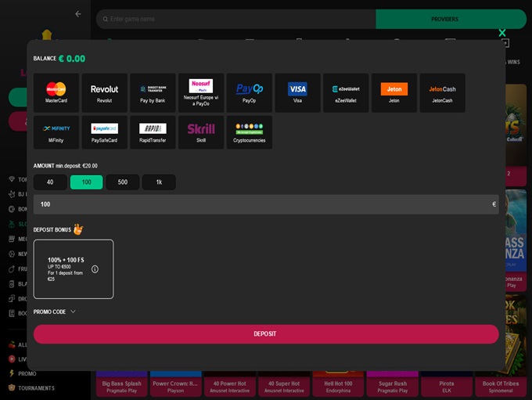The height and width of the screenshot is (400, 532).
Task: Choose Pay by Bank transfer option
Action: tap(153, 93)
